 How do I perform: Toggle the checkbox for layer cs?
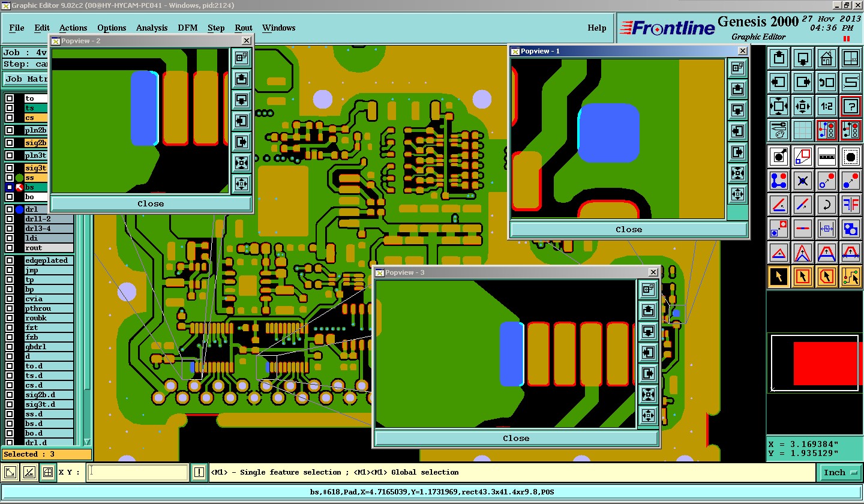point(10,118)
